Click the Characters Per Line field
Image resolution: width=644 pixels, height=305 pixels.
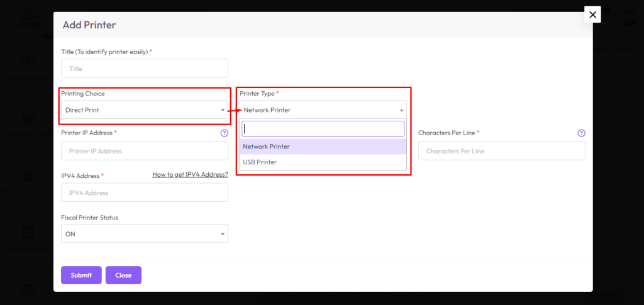501,151
